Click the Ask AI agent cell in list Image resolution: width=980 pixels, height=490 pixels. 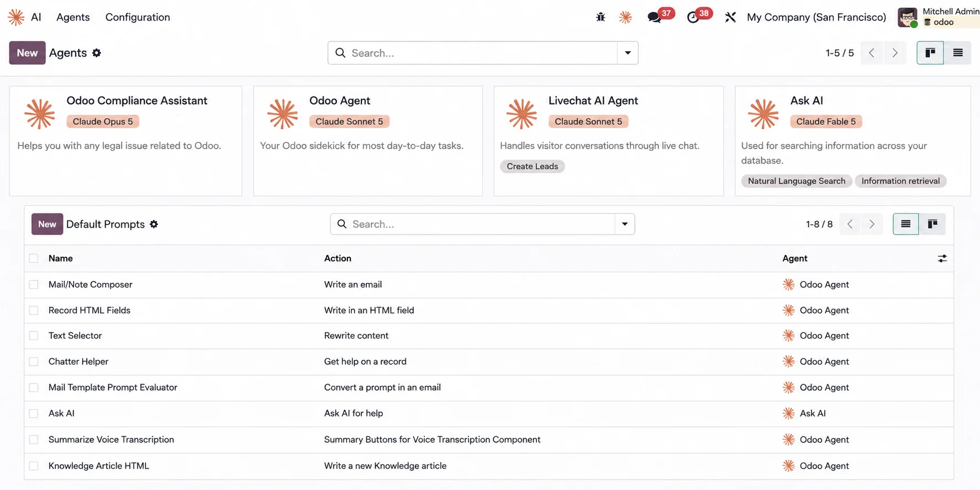813,413
